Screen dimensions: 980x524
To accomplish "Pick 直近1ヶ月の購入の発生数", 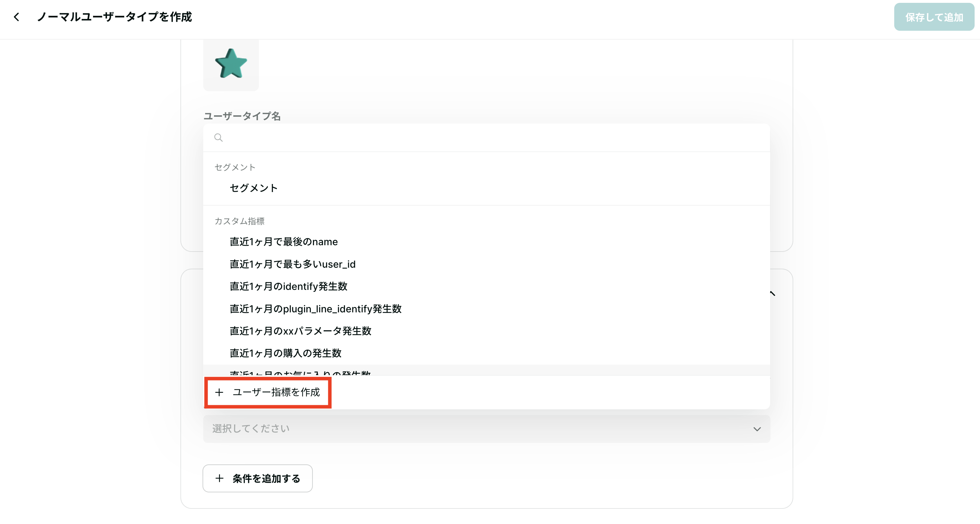I will [487, 353].
